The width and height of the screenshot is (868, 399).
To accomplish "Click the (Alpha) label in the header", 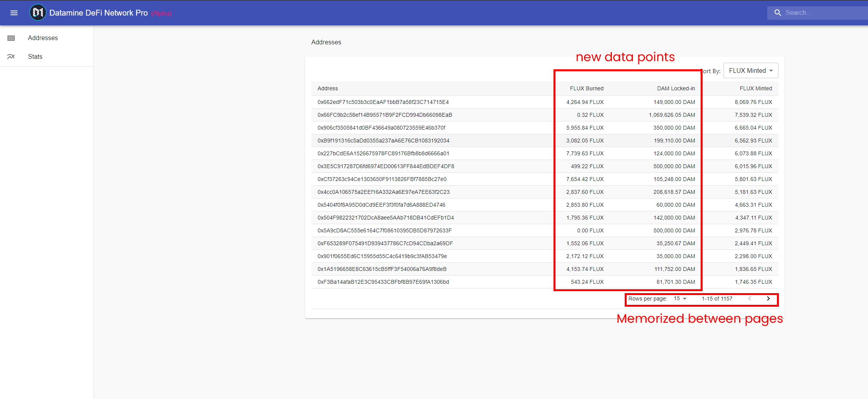I will (x=162, y=14).
